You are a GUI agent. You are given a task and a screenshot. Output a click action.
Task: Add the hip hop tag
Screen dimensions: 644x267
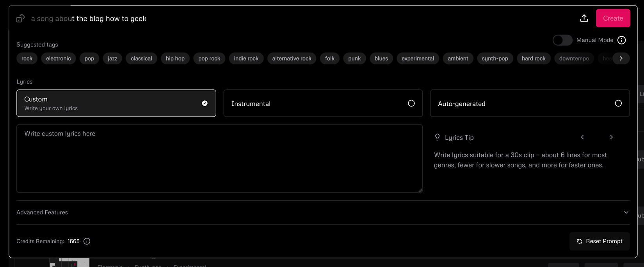[175, 59]
